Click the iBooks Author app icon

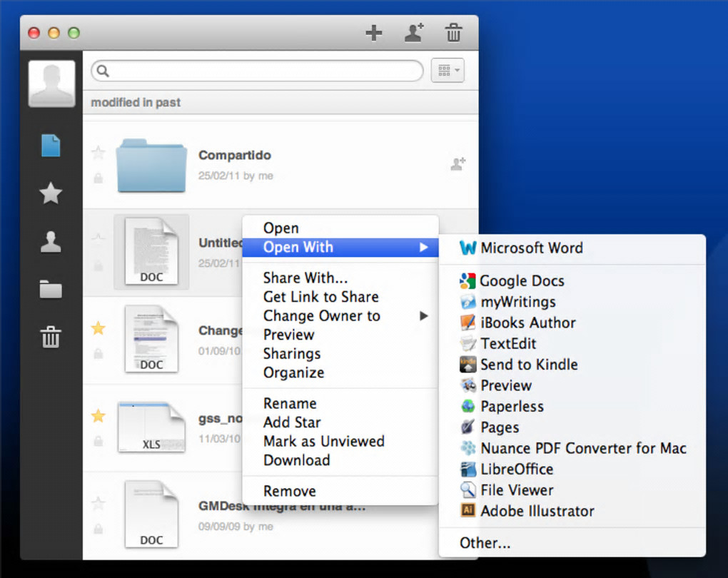[468, 323]
